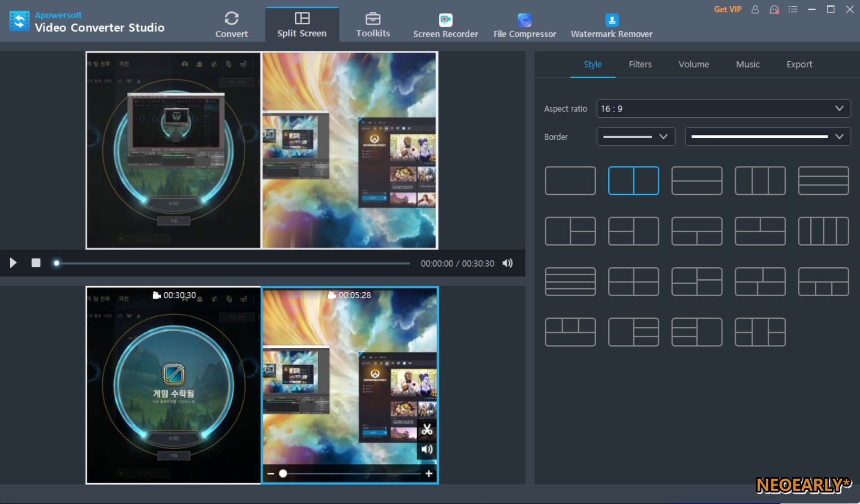
Task: Open the customer support headset icon
Action: click(x=774, y=9)
